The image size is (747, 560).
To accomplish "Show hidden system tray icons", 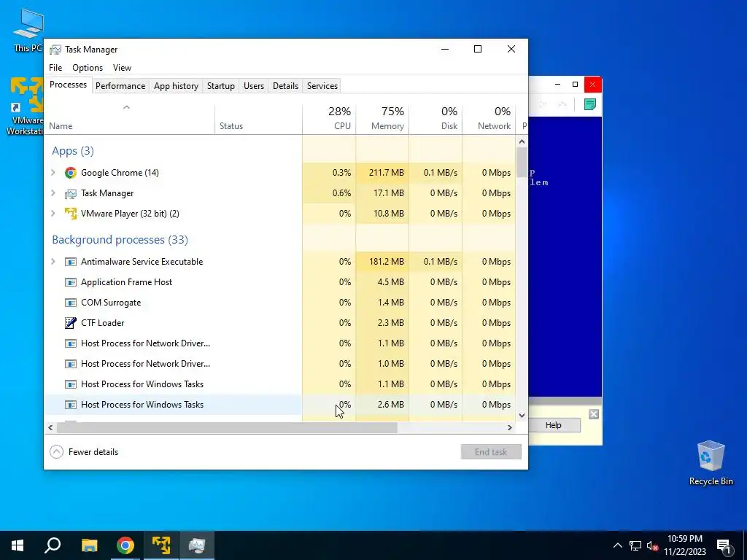I will click(x=617, y=545).
